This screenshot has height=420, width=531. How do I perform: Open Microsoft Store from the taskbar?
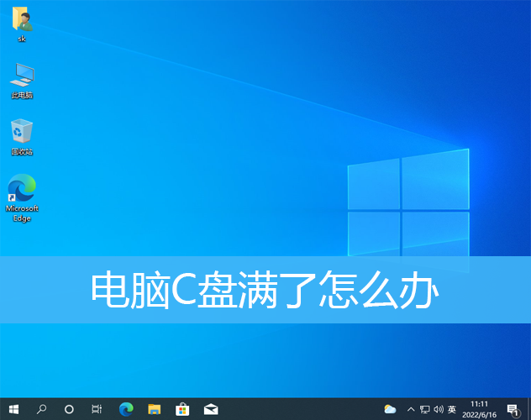(x=182, y=409)
